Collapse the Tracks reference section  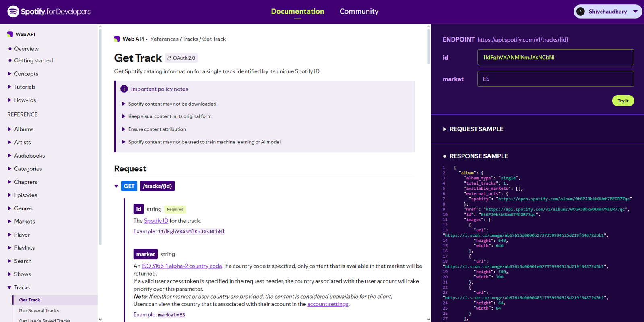click(19, 287)
